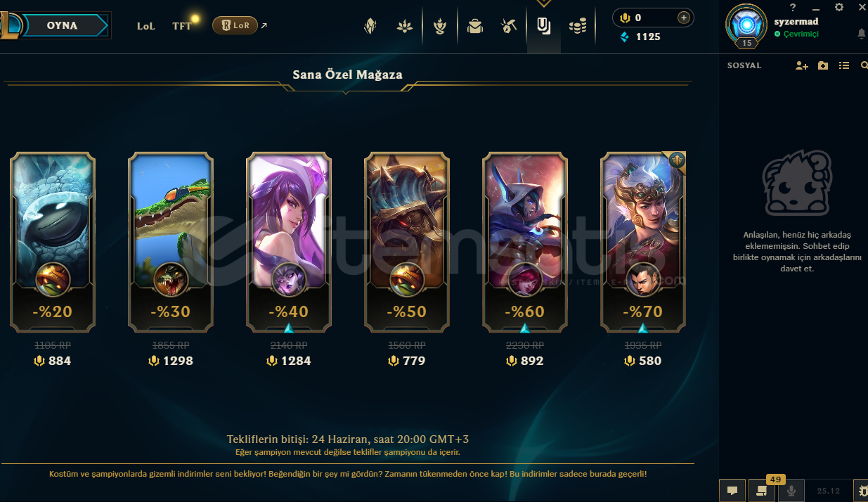Switch to the LoL tab
868x502 pixels.
[145, 26]
